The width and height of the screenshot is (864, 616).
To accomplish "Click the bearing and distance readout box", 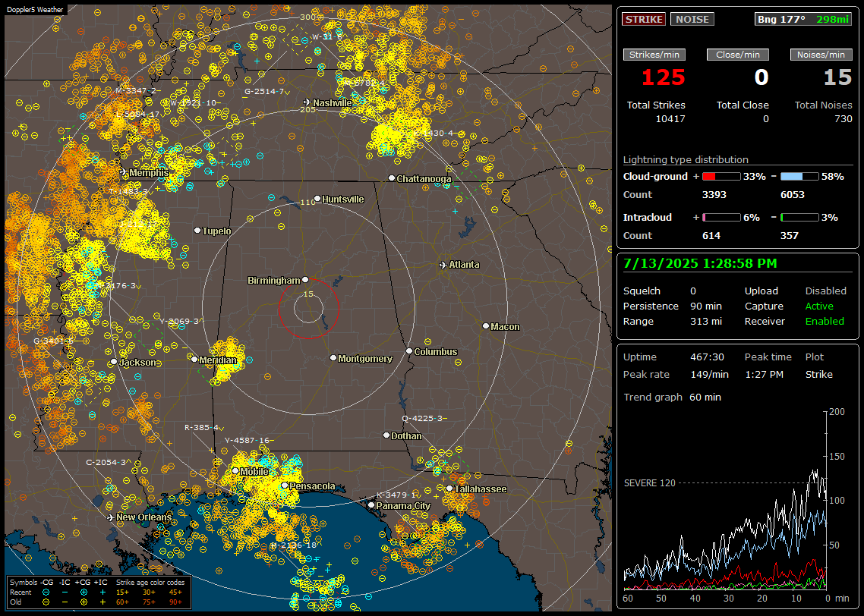I will pos(803,19).
